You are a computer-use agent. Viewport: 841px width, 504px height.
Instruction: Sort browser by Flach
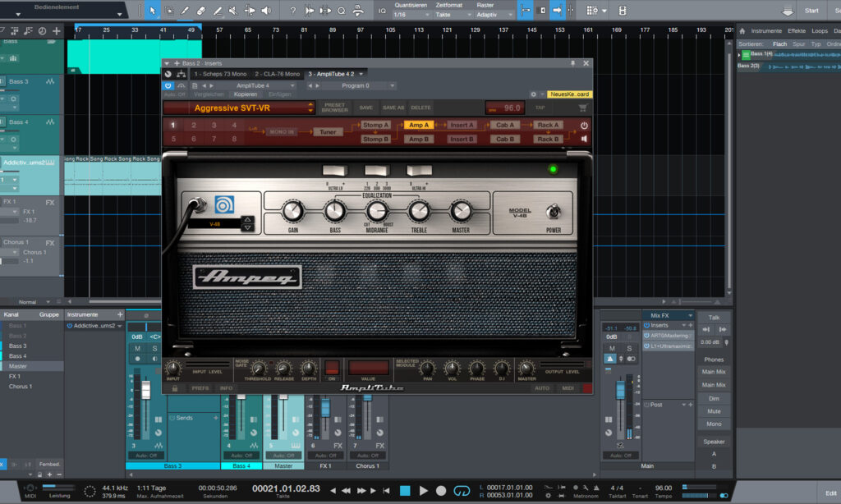780,44
